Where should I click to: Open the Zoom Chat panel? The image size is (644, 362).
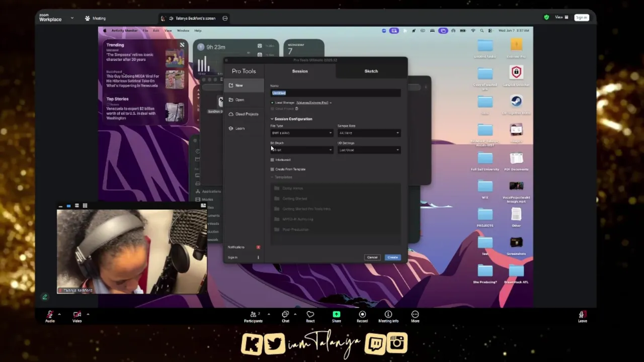click(x=285, y=316)
